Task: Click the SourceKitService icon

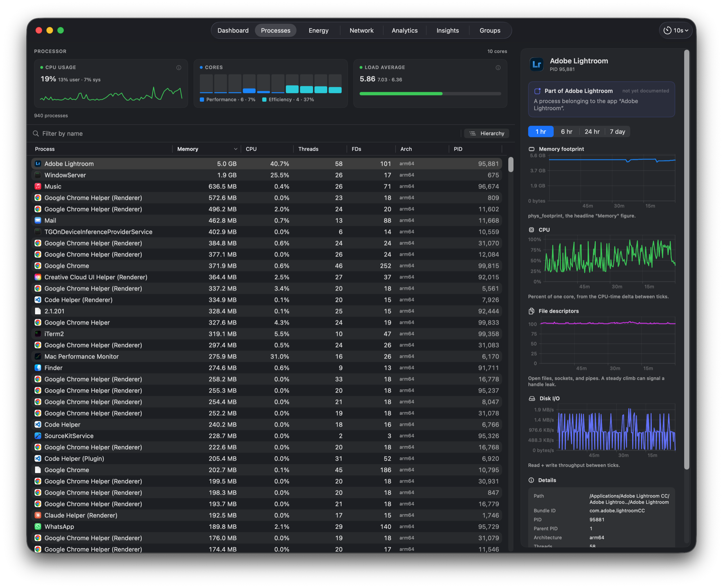Action: [38, 436]
